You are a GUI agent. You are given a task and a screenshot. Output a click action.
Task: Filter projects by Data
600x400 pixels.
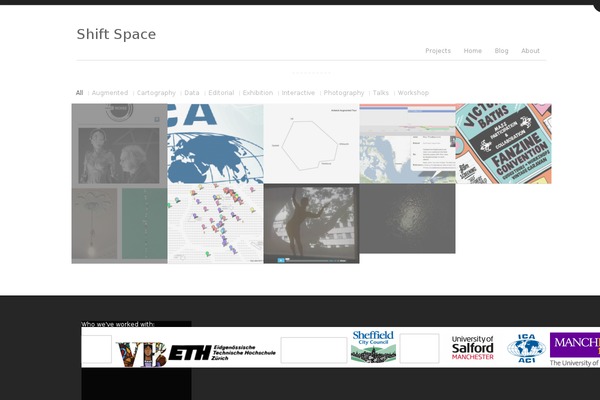192,93
